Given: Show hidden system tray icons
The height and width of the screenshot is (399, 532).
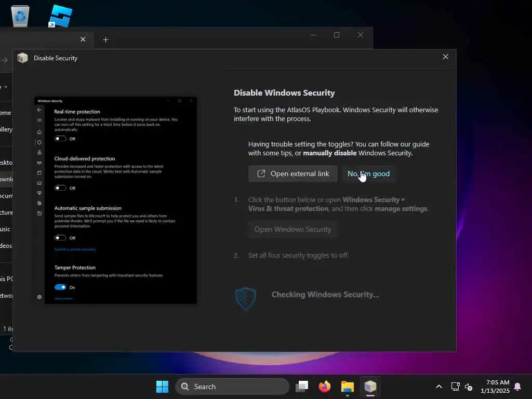Looking at the screenshot, I should (438, 387).
